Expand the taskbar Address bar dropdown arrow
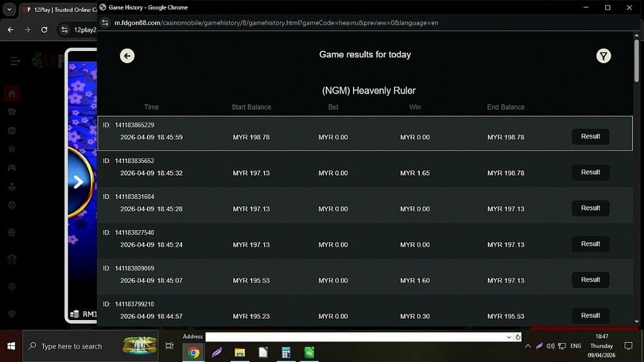This screenshot has width=644, height=362. 509,337
